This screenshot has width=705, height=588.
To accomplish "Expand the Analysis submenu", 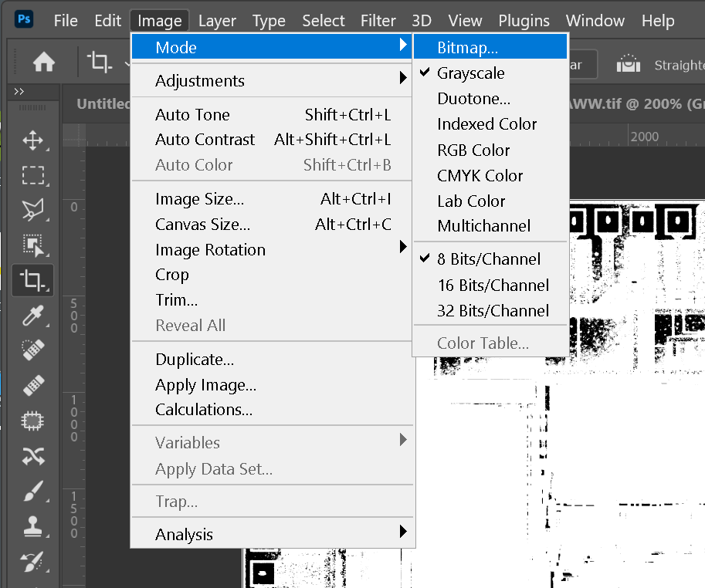I will pos(272,535).
